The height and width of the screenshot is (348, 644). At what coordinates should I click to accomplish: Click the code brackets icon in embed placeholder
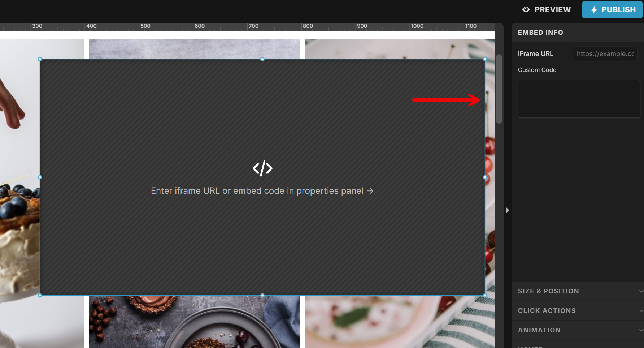tap(262, 168)
